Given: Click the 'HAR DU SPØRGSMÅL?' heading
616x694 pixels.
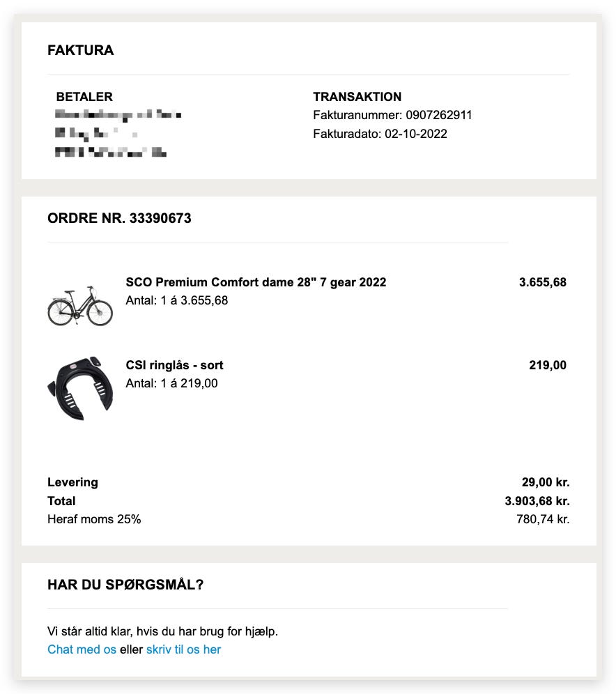Looking at the screenshot, I should pyautogui.click(x=125, y=585).
